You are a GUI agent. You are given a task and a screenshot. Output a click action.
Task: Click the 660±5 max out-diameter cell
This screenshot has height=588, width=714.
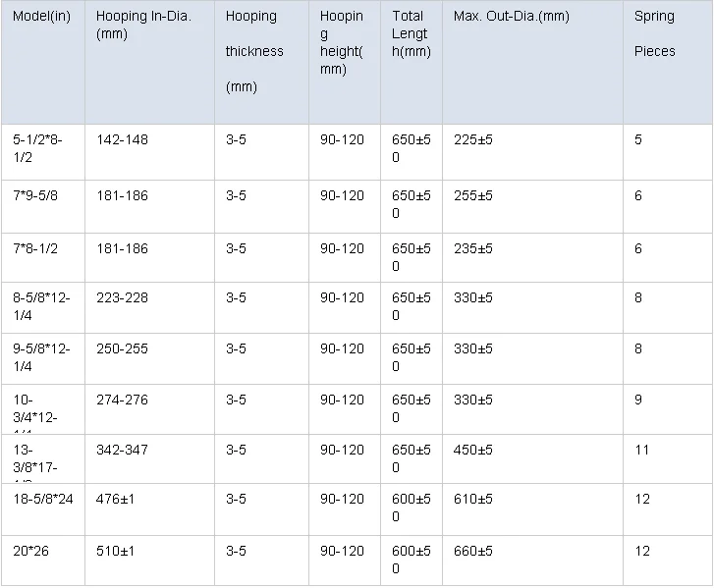473,552
